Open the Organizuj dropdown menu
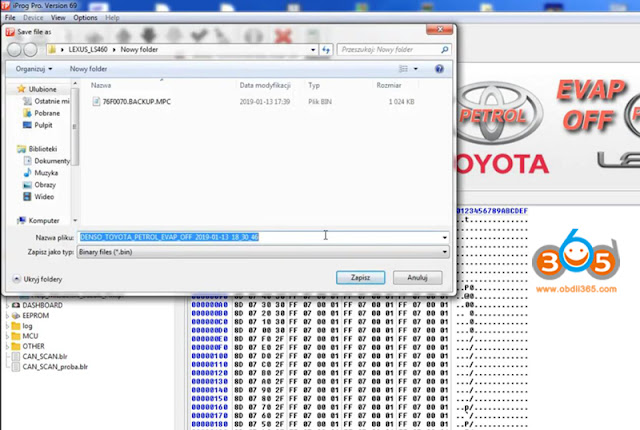The width and height of the screenshot is (640, 430). tap(34, 69)
